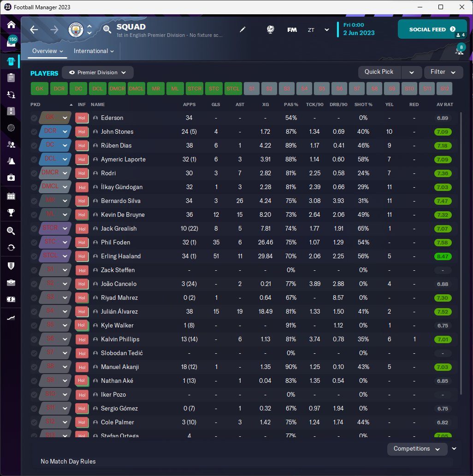The image size is (473, 476).
Task: Click the player list vertical scrollbar
Action: [x=461, y=254]
